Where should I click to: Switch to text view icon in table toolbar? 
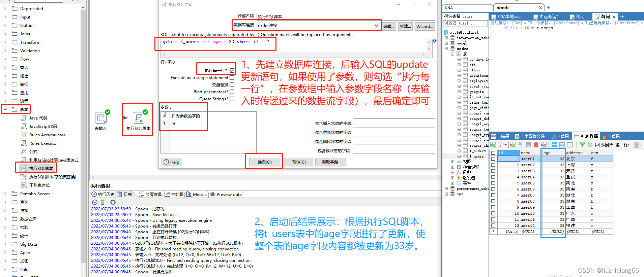tap(570, 145)
